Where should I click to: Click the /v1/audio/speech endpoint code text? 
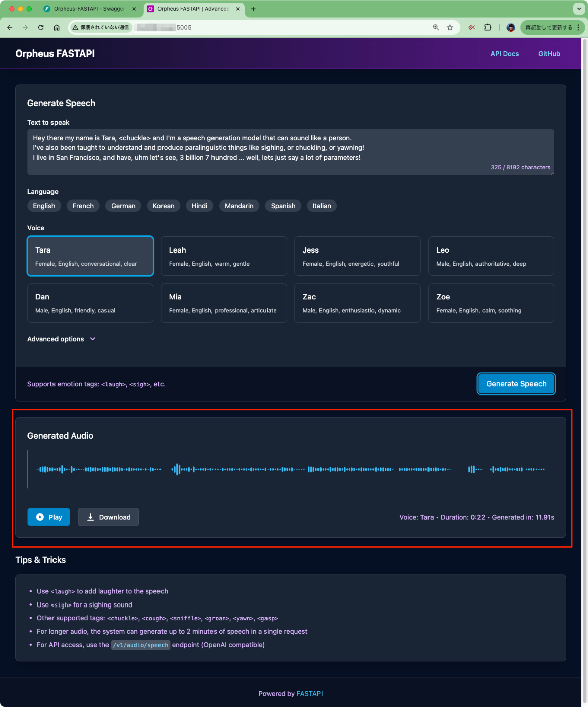pyautogui.click(x=140, y=645)
